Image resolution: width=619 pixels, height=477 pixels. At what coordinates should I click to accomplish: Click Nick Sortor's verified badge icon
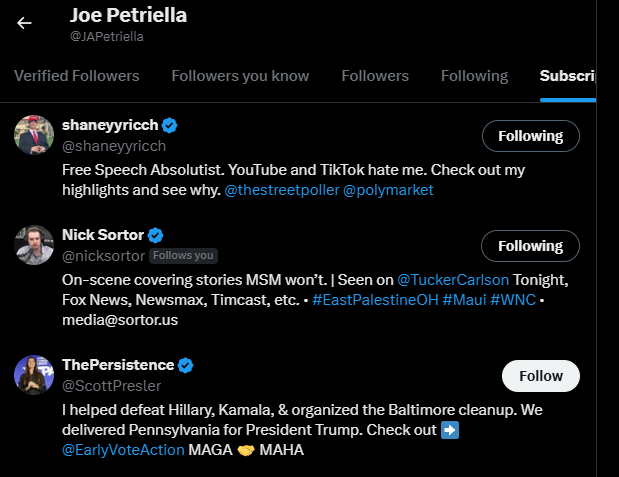click(x=156, y=236)
